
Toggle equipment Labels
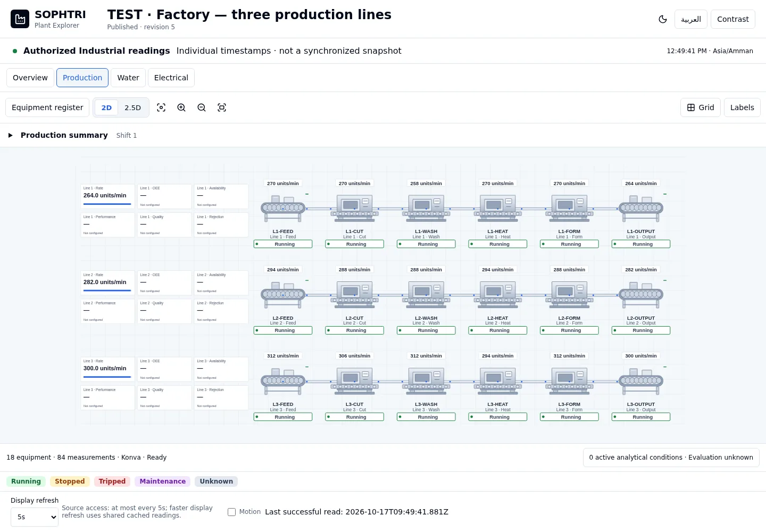[742, 107]
